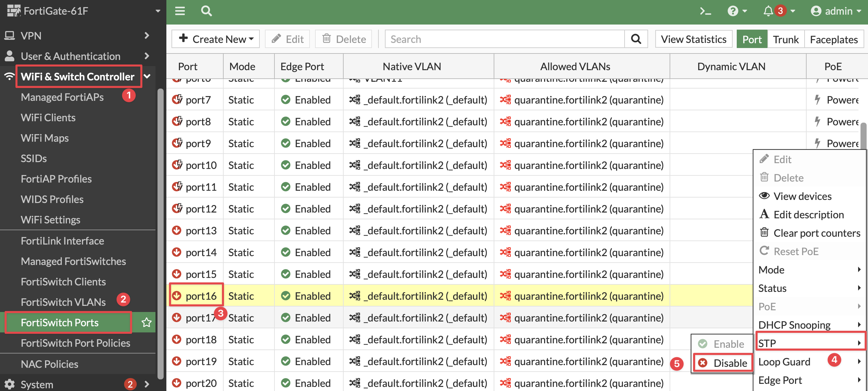868x391 pixels.
Task: Select Enable in the STP submenu
Action: pos(722,344)
